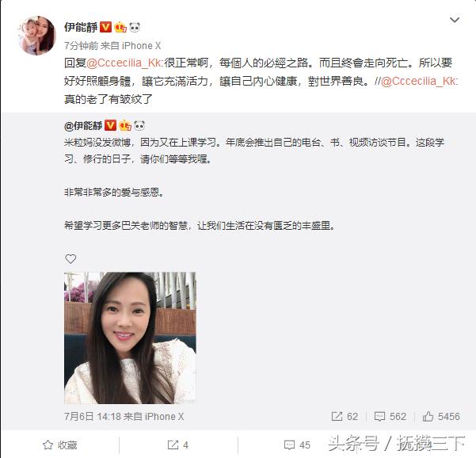Open the second @Cccecilia_Kk mention after slashes
476x458 pixels.
(x=419, y=81)
